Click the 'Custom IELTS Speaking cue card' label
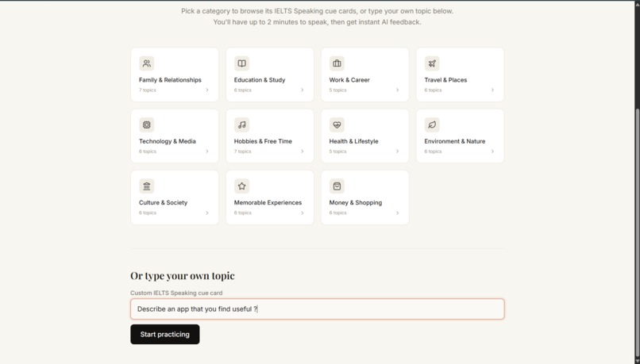Image resolution: width=640 pixels, height=364 pixels. coord(176,293)
